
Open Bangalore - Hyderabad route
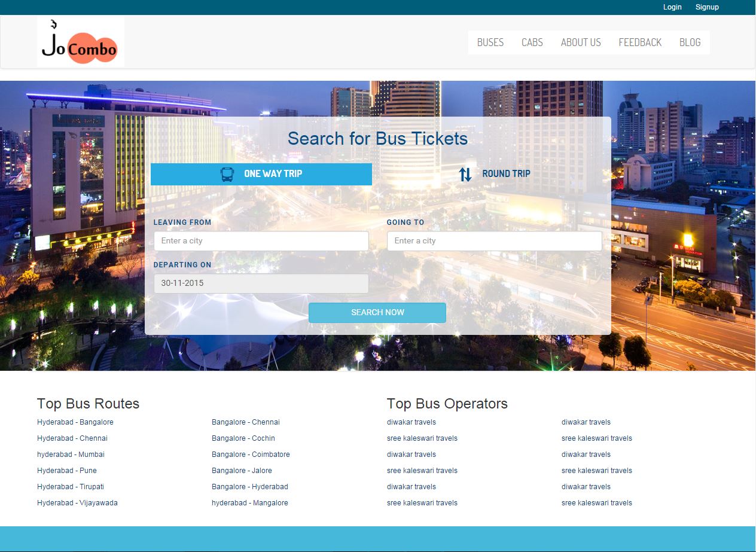(x=250, y=487)
